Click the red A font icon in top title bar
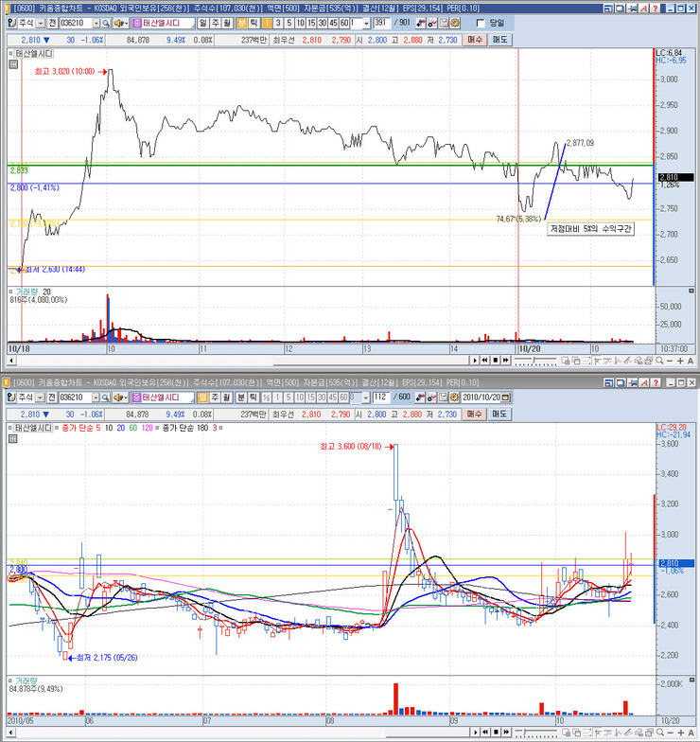This screenshot has height=742, width=700. click(x=643, y=9)
